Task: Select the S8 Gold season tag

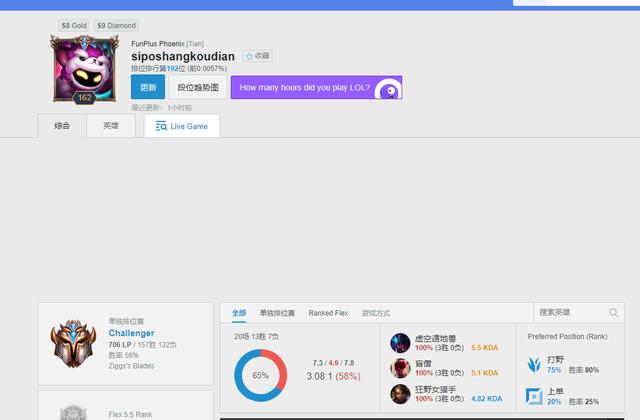Action: pos(74,26)
